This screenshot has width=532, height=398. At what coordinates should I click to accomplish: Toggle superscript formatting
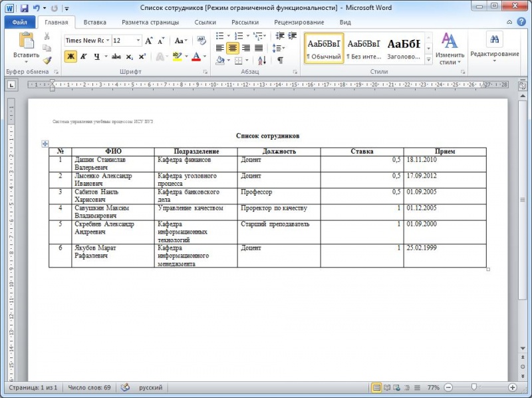coord(142,57)
